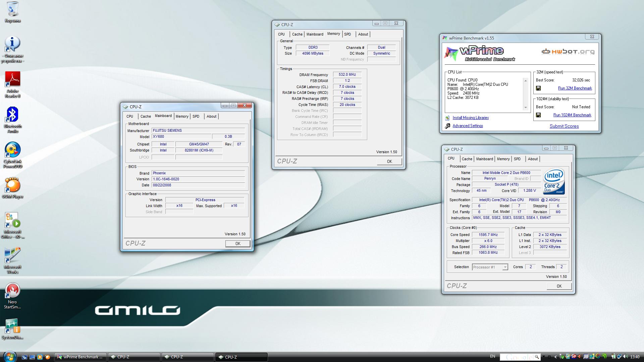The width and height of the screenshot is (644, 362).
Task: Click Run 32M Benchmark link
Action: tap(575, 88)
